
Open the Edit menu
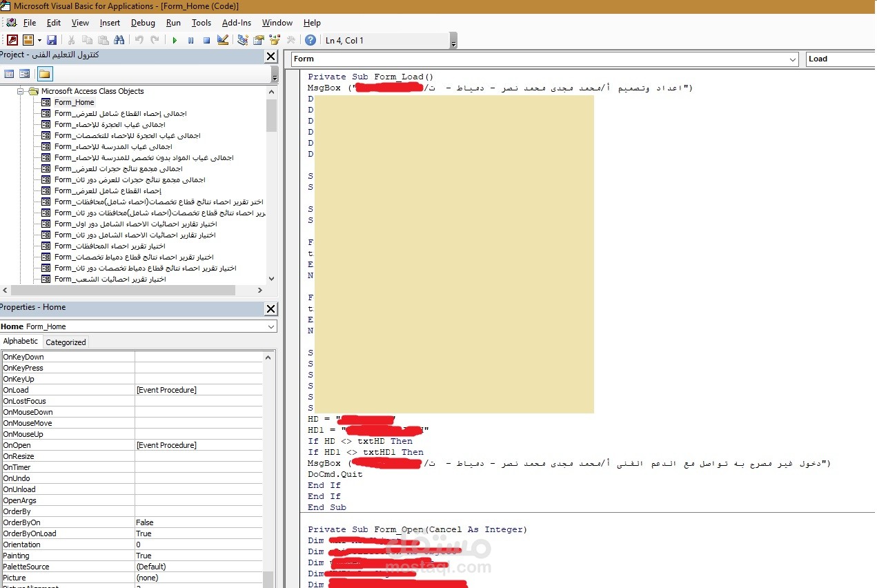tap(54, 23)
